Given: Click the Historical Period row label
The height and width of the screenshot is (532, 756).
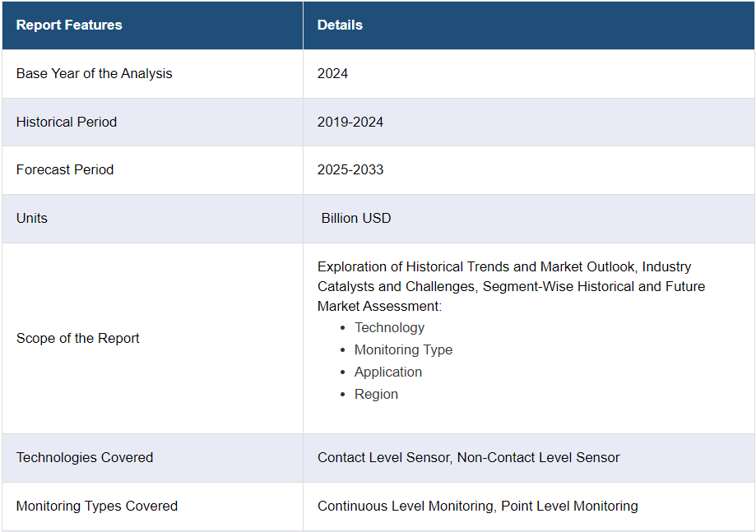Looking at the screenshot, I should 67,122.
